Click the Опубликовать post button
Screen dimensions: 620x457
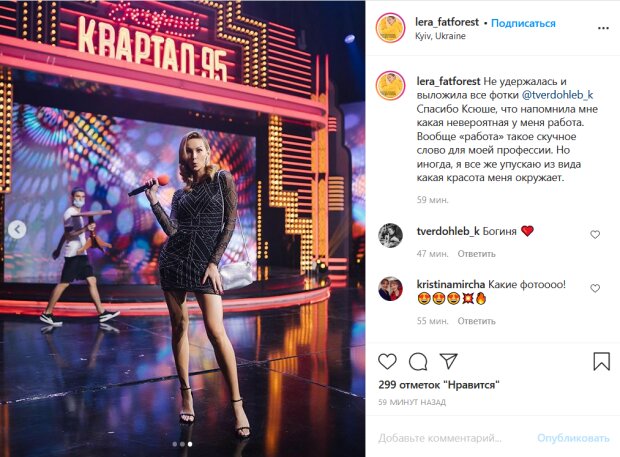(x=573, y=438)
